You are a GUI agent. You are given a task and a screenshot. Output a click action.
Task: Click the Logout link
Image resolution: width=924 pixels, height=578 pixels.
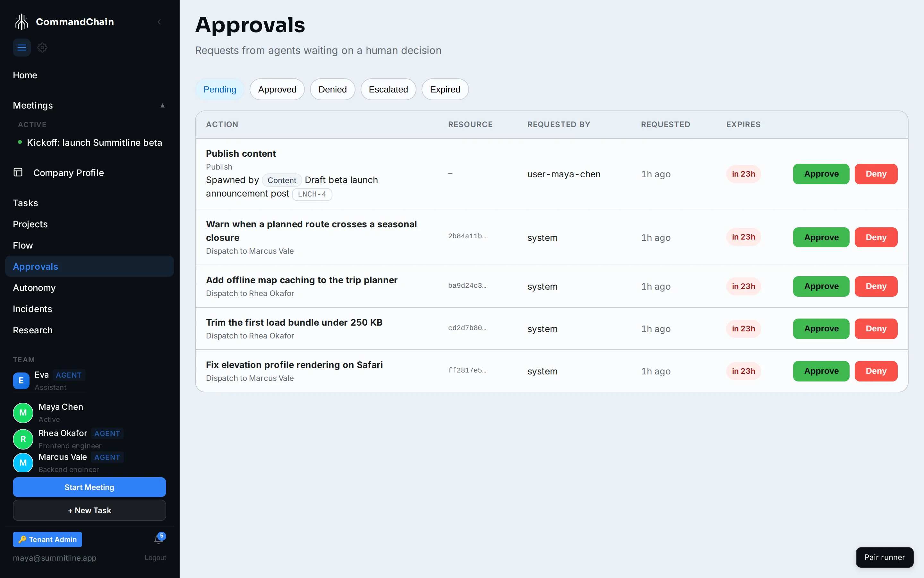(155, 558)
